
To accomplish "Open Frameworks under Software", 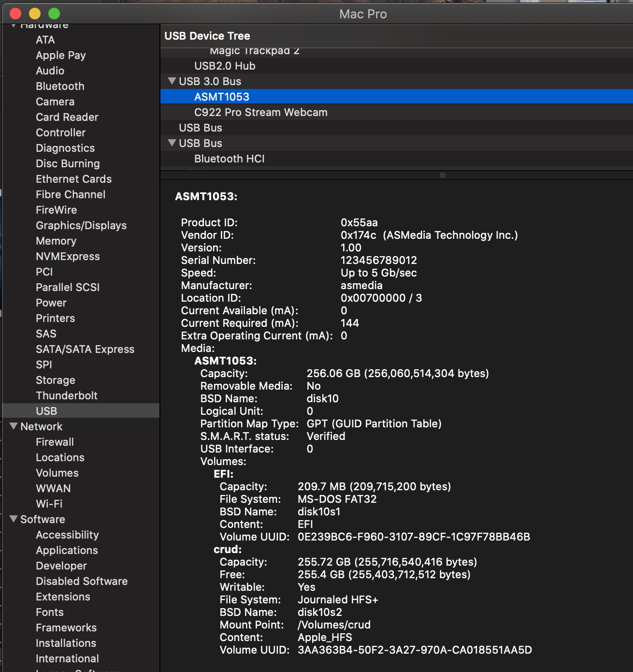I will click(x=66, y=628).
